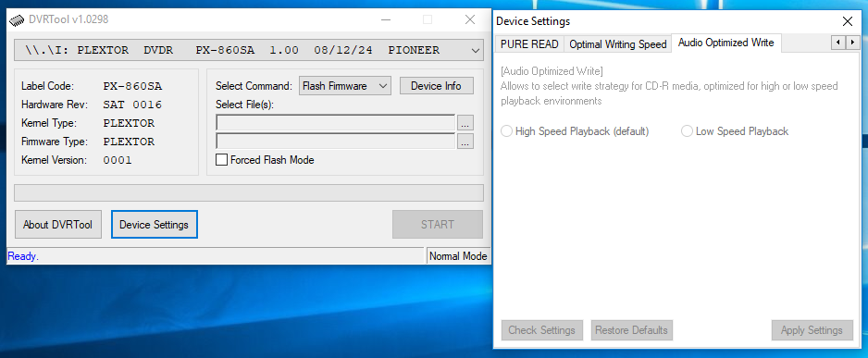Click the Kernel Version 0001 value

tap(118, 160)
